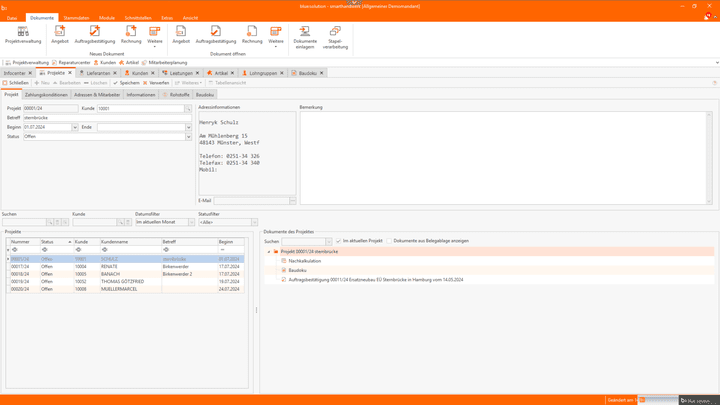This screenshot has height=405, width=720.
Task: Open Projektverwaltung from the ribbon
Action: (x=23, y=35)
